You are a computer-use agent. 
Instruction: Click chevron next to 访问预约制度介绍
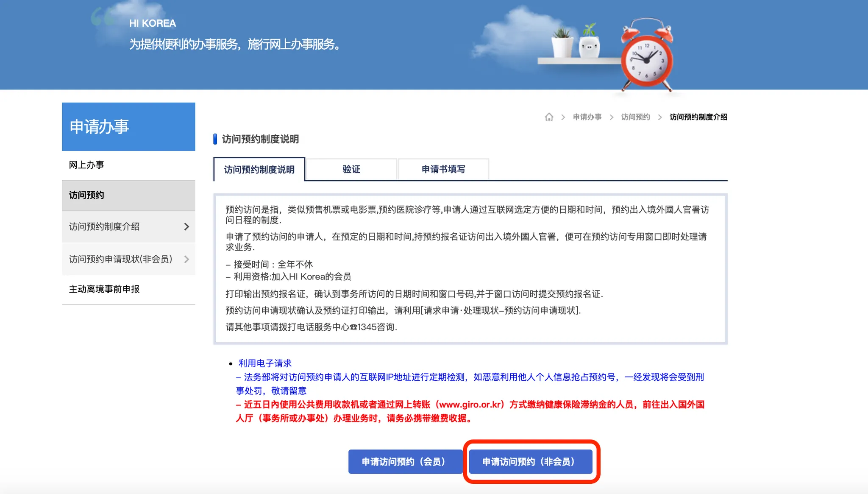coord(186,227)
